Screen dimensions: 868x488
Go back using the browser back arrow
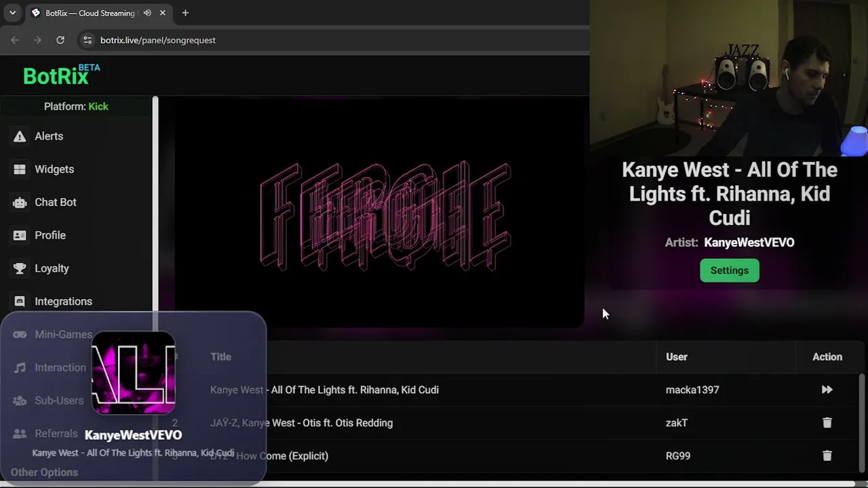[15, 40]
